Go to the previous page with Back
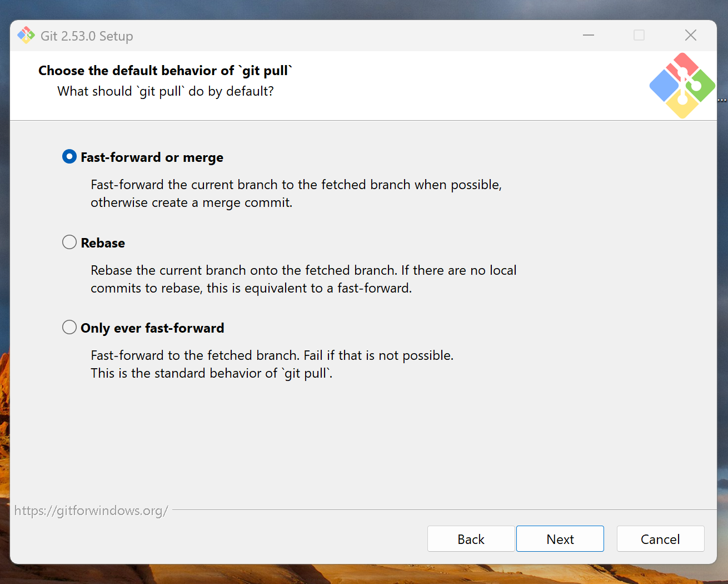The image size is (728, 584). coord(471,539)
